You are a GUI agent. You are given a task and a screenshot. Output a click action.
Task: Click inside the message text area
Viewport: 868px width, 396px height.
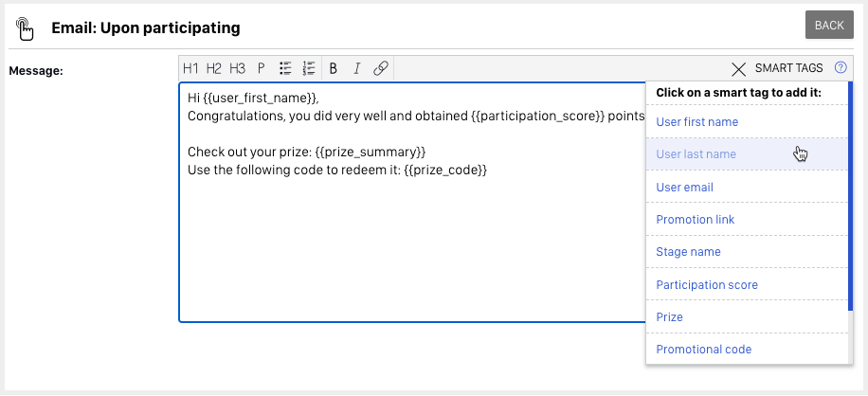coord(407,246)
